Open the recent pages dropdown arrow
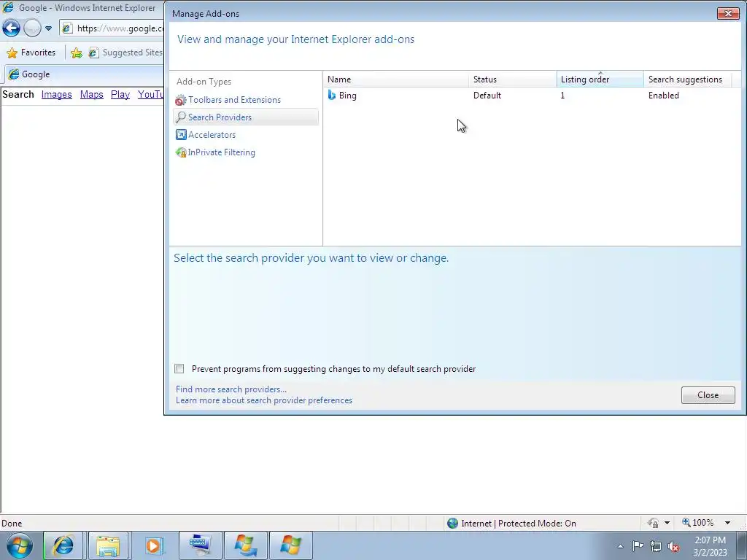The image size is (747, 560). pos(48,28)
